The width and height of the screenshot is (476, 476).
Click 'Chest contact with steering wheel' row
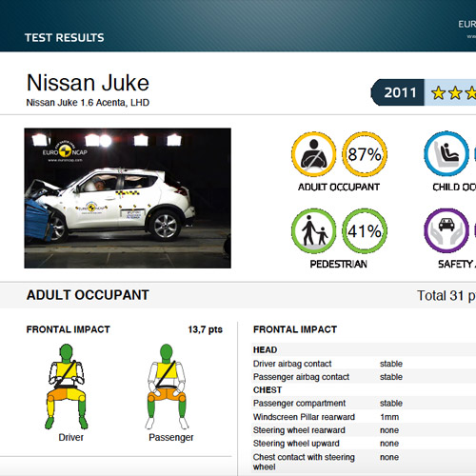(x=364, y=462)
